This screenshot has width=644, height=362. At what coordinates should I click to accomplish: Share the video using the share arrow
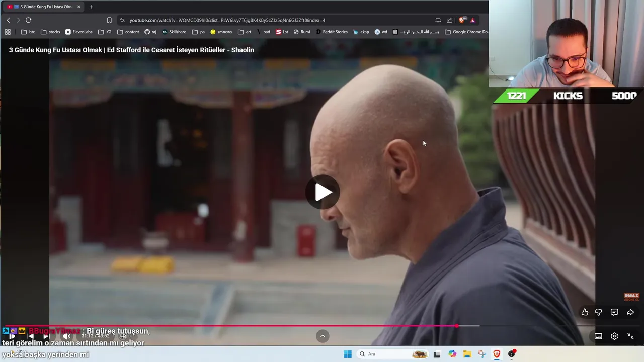pos(630,312)
